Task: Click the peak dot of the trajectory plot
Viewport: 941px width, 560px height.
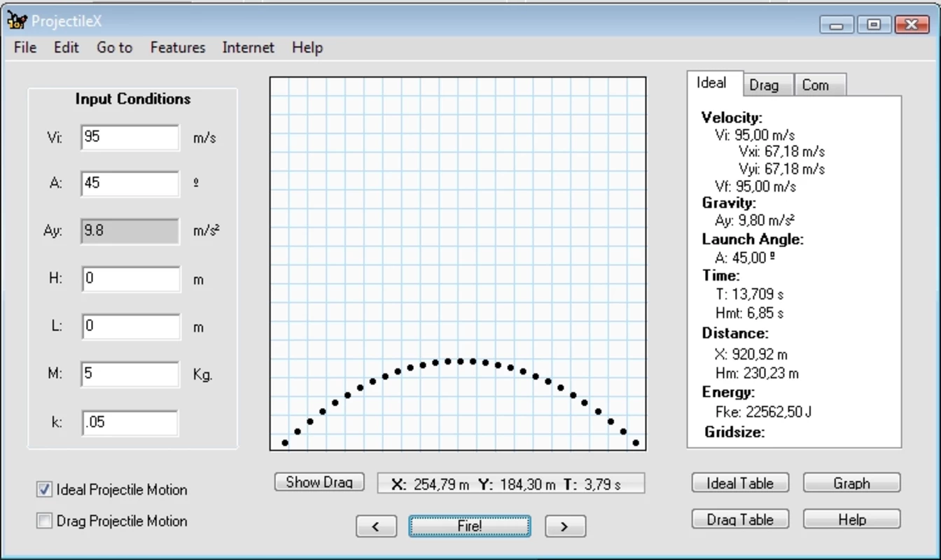Action: [x=461, y=361]
